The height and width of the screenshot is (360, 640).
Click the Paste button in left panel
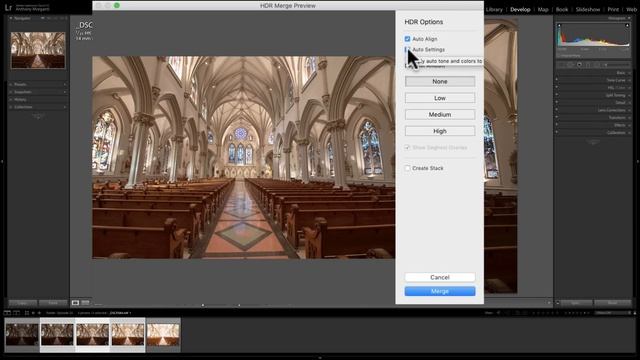coord(53,303)
